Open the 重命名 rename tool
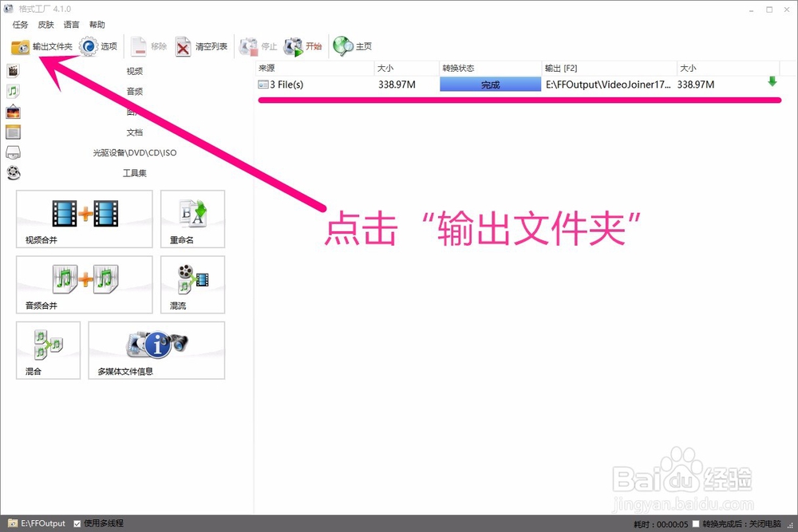This screenshot has width=798, height=532. (193, 219)
